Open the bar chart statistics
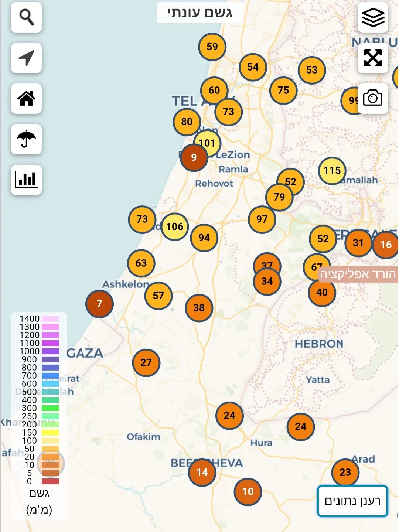Viewport: 399px width, 532px height. pos(26,180)
